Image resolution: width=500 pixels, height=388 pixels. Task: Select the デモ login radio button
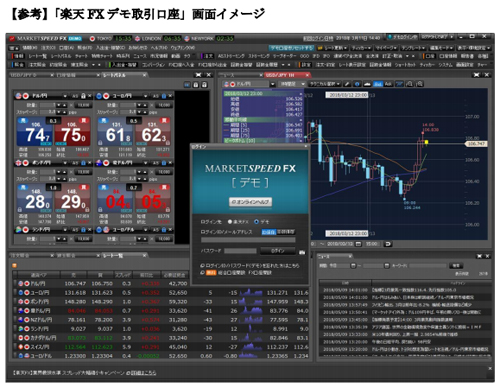click(256, 222)
